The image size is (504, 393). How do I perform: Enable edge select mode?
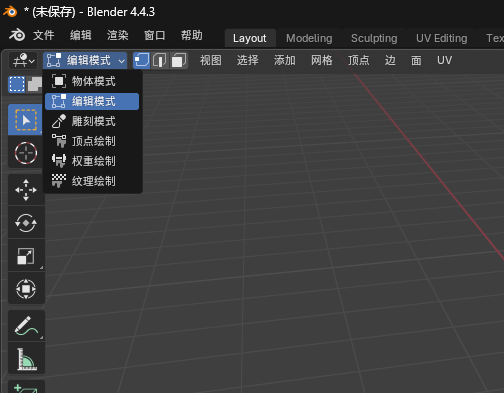[x=160, y=61]
